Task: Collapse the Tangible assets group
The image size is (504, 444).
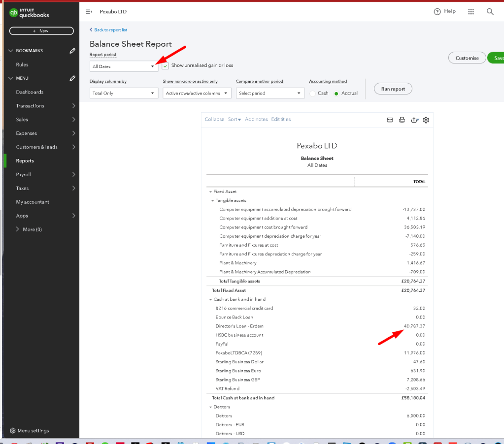Action: [x=212, y=201]
